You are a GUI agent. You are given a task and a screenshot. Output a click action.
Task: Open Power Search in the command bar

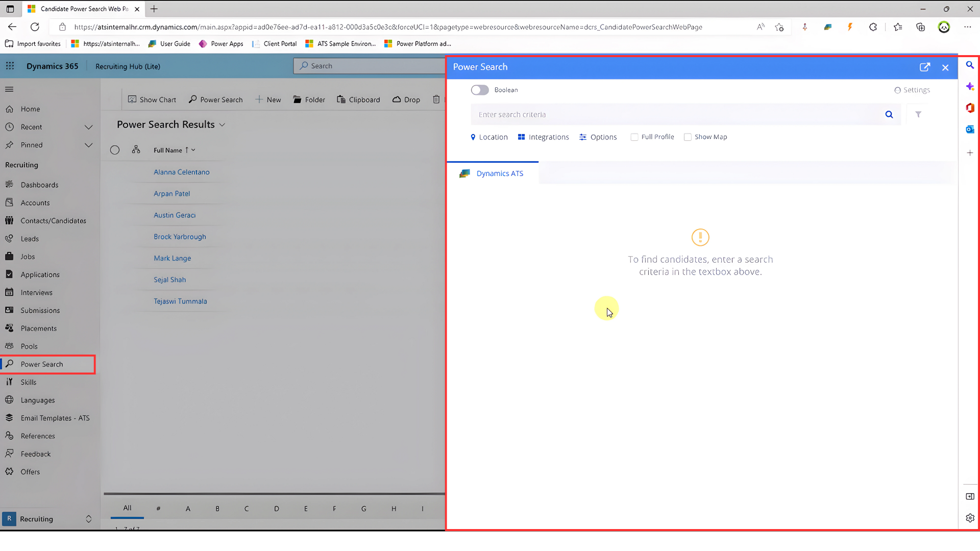click(215, 99)
